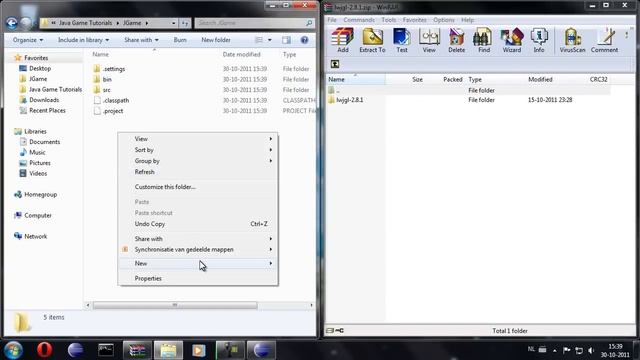Screen dimensions: 640x360
Task: Show archive Info in WinRAR
Action: coord(539,40)
